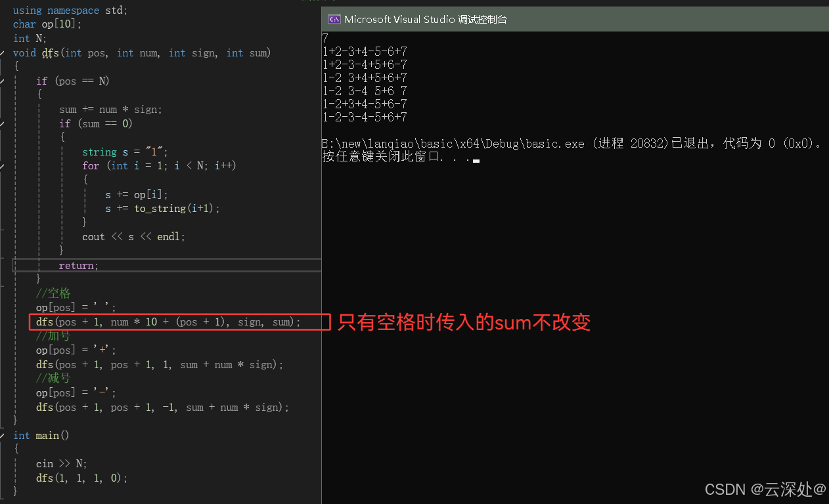Click the line 'using namespace std;'
The image size is (829, 504).
click(x=70, y=10)
